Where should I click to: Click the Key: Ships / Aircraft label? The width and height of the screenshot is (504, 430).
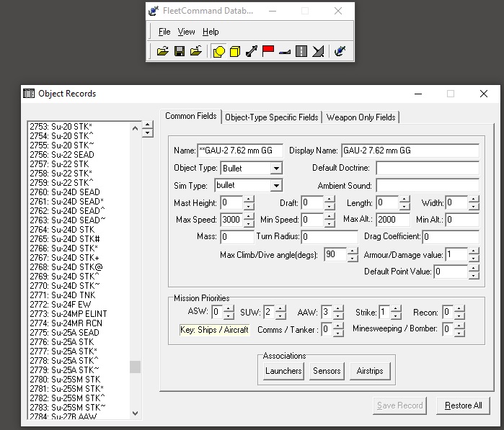[x=214, y=330]
